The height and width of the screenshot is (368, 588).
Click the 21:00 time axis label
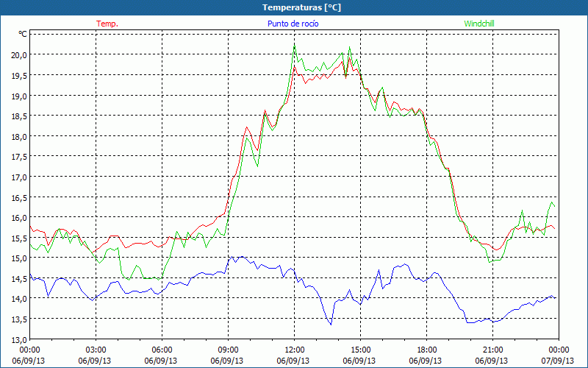coord(492,350)
